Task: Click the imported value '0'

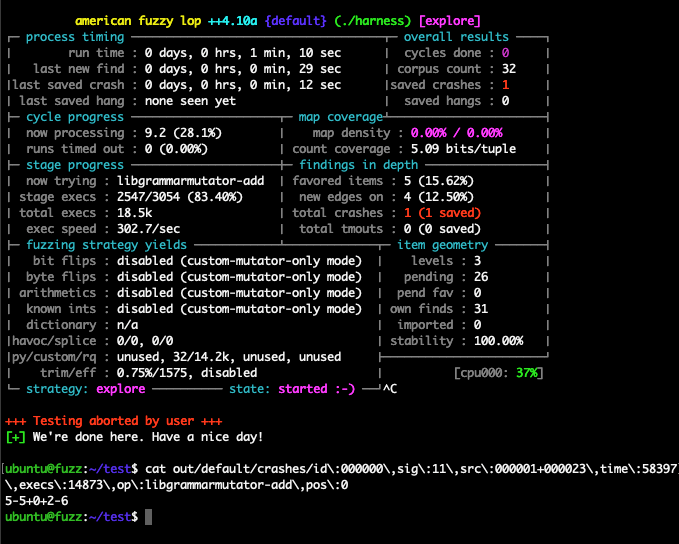Action: pos(477,325)
